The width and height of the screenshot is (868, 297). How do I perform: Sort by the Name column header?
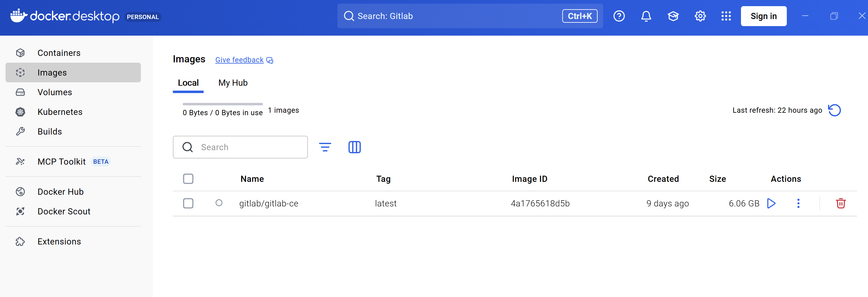point(252,179)
